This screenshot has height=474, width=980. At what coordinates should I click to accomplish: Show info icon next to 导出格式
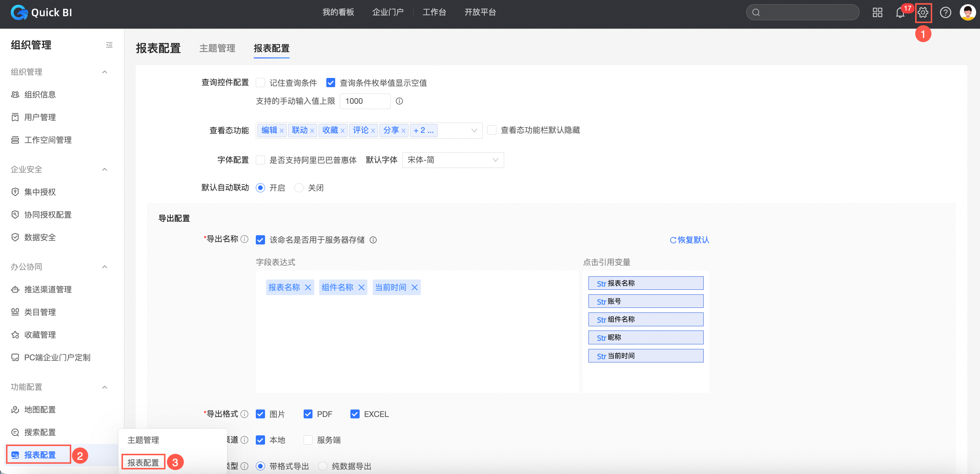click(x=244, y=414)
